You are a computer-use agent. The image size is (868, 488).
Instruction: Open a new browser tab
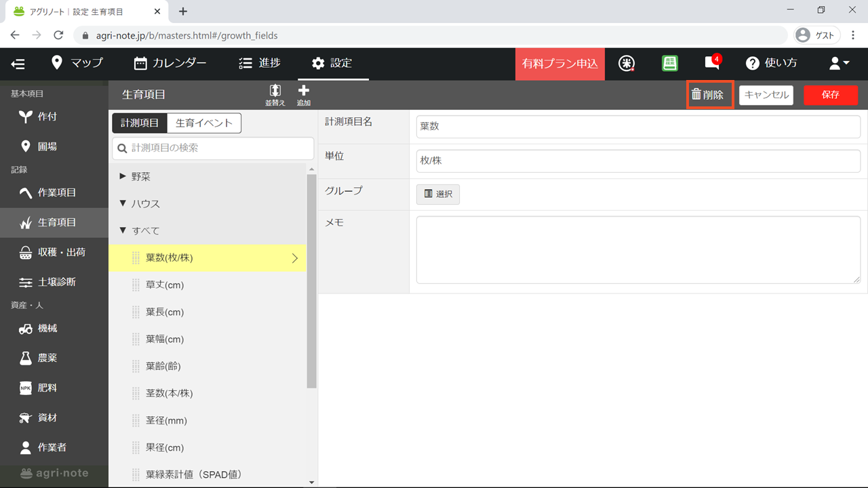point(183,12)
